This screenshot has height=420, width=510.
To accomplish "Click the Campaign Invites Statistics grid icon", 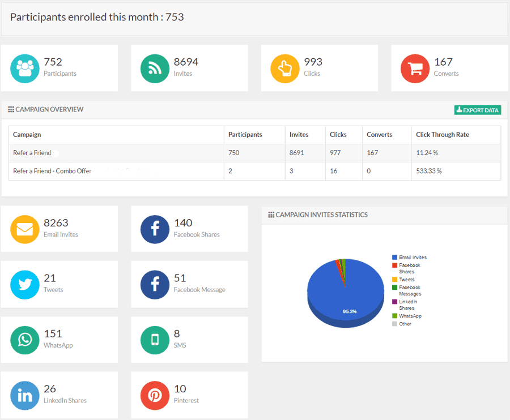I will pos(271,215).
